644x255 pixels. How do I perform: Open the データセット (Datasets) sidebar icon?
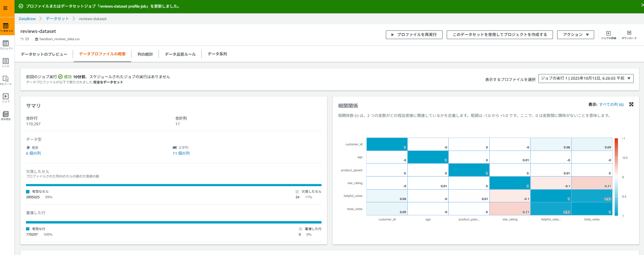(6, 27)
